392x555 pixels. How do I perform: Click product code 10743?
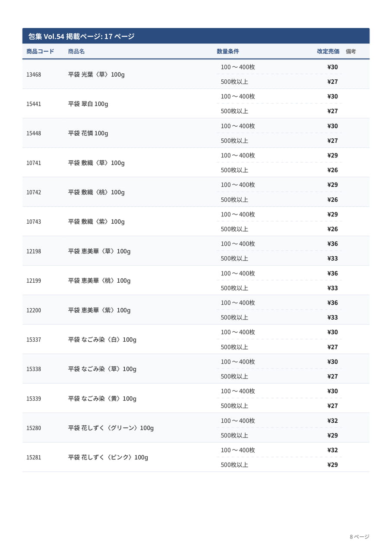pyautogui.click(x=34, y=222)
